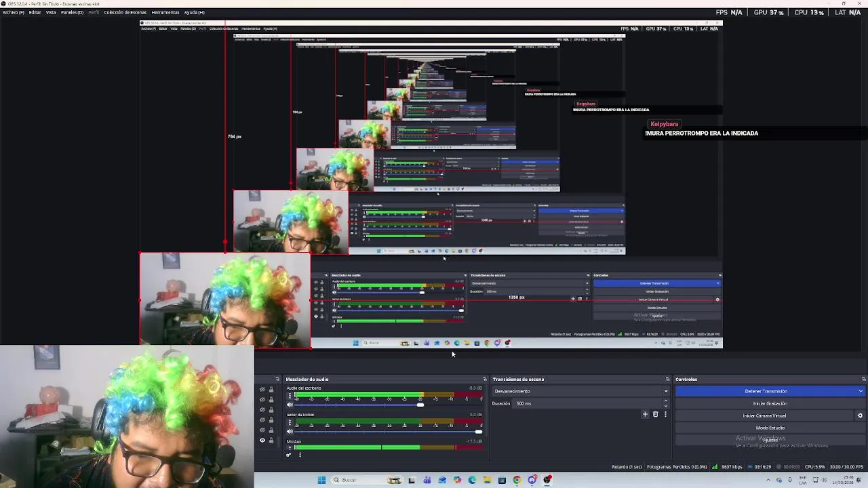Open virtual camera settings gear
868x488 pixels.
[860, 415]
